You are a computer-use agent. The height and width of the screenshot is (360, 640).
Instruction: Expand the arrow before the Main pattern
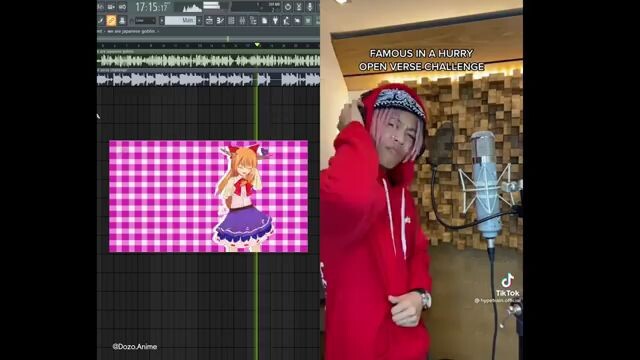162,20
